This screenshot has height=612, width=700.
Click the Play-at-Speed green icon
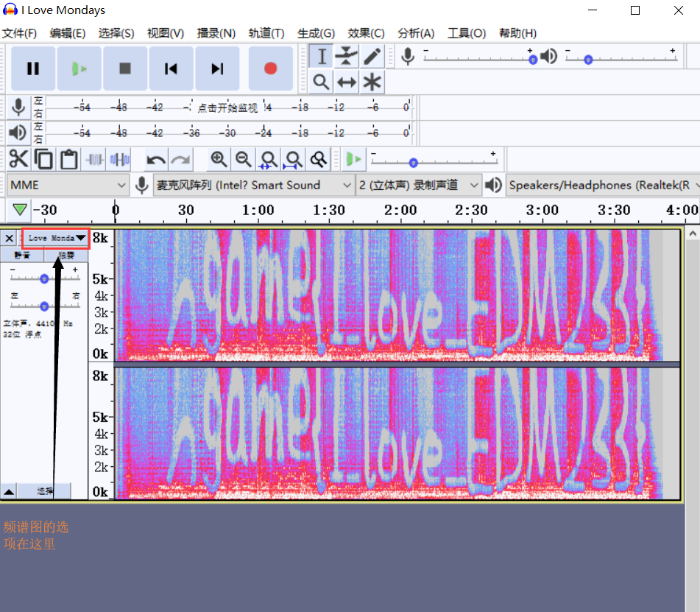tap(353, 159)
